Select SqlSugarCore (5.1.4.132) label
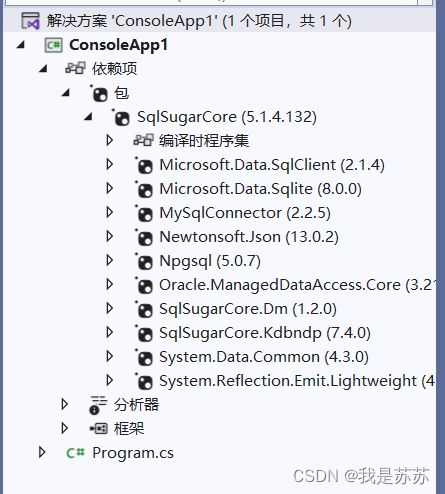Image resolution: width=445 pixels, height=494 pixels. click(x=227, y=117)
